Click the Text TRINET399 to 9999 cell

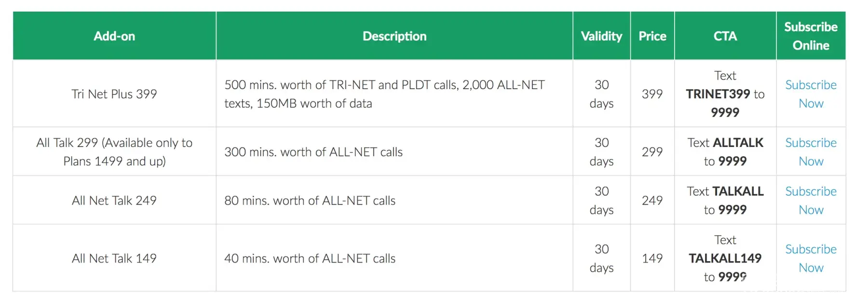coord(725,94)
